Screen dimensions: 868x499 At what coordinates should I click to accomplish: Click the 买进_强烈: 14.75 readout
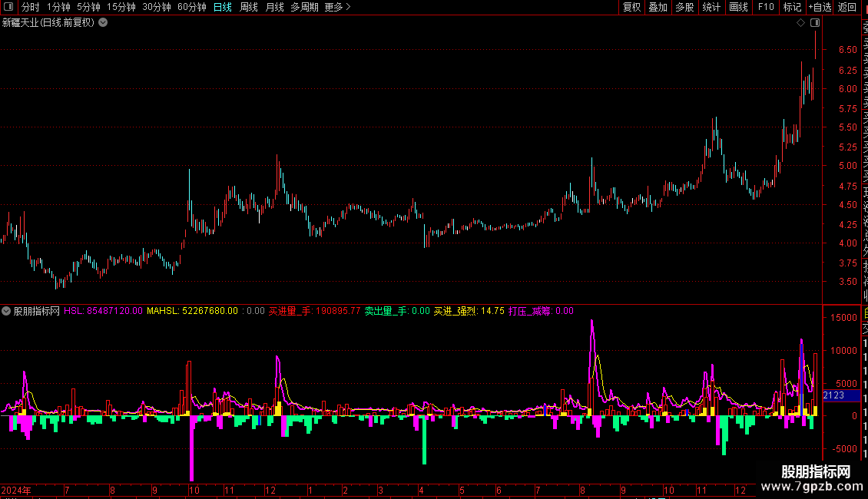(x=469, y=311)
